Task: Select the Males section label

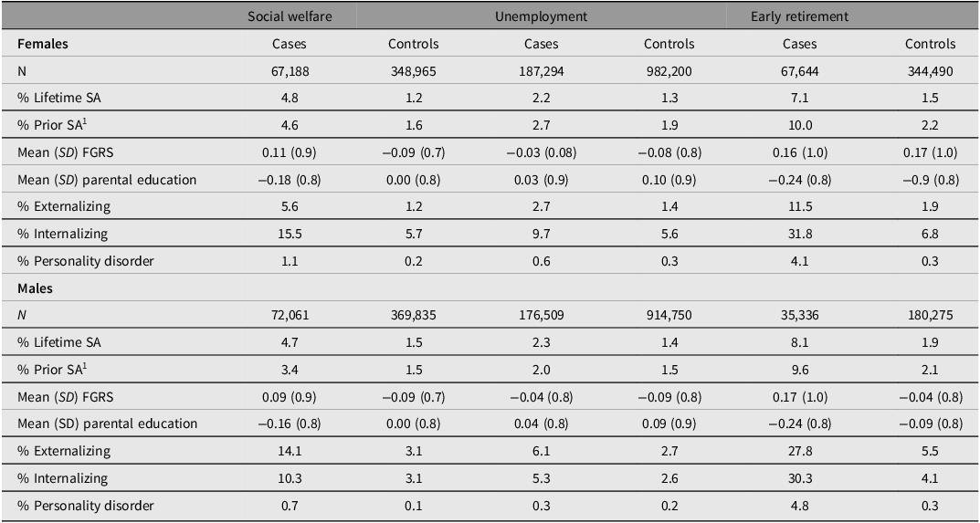Action: tap(36, 288)
